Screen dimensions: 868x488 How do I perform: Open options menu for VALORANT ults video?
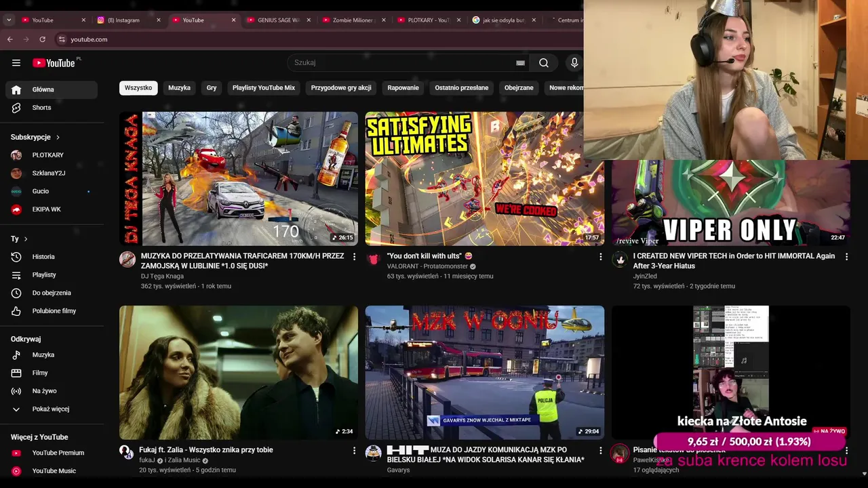[x=600, y=257]
